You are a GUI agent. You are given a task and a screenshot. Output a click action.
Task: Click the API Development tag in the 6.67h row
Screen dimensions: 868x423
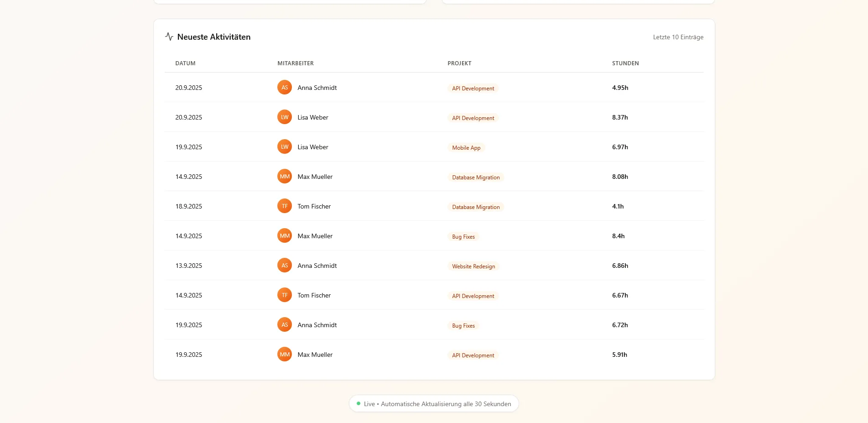point(473,296)
